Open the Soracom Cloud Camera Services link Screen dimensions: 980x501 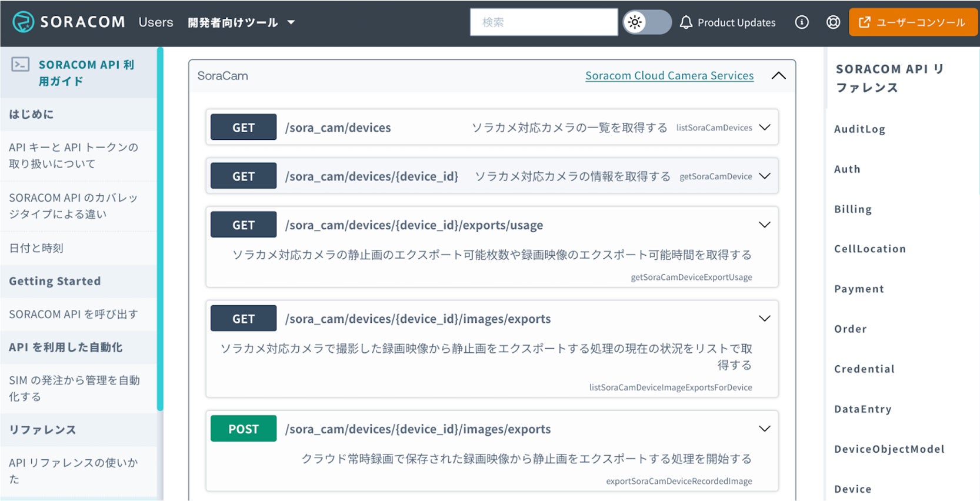click(669, 76)
